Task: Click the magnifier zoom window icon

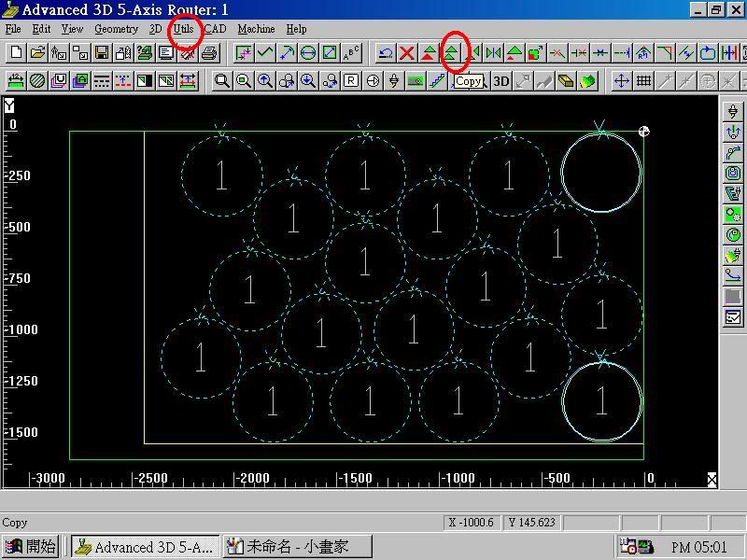Action: pyautogui.click(x=222, y=81)
